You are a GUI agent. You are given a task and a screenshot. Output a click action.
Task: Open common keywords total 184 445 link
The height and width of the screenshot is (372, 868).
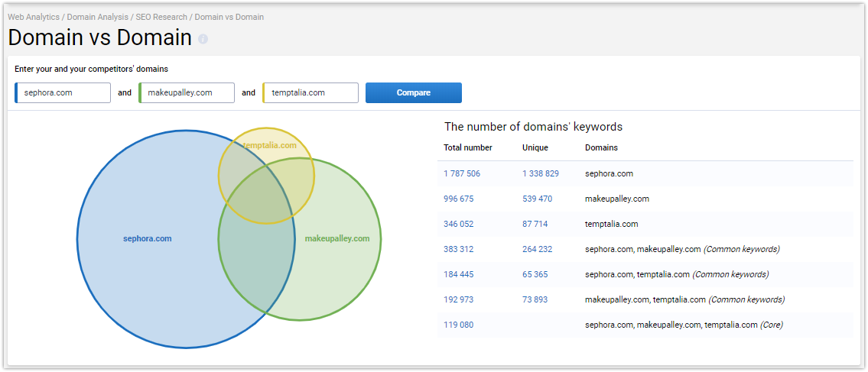[458, 275]
